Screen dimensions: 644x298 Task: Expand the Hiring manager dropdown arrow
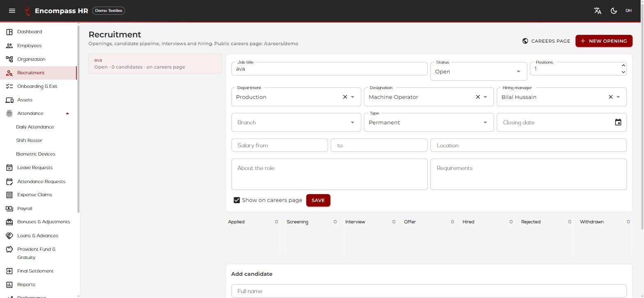[x=618, y=97]
